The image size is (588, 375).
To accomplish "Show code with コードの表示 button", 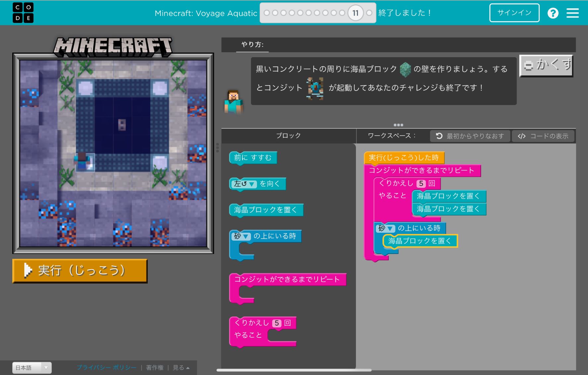I will tap(543, 136).
